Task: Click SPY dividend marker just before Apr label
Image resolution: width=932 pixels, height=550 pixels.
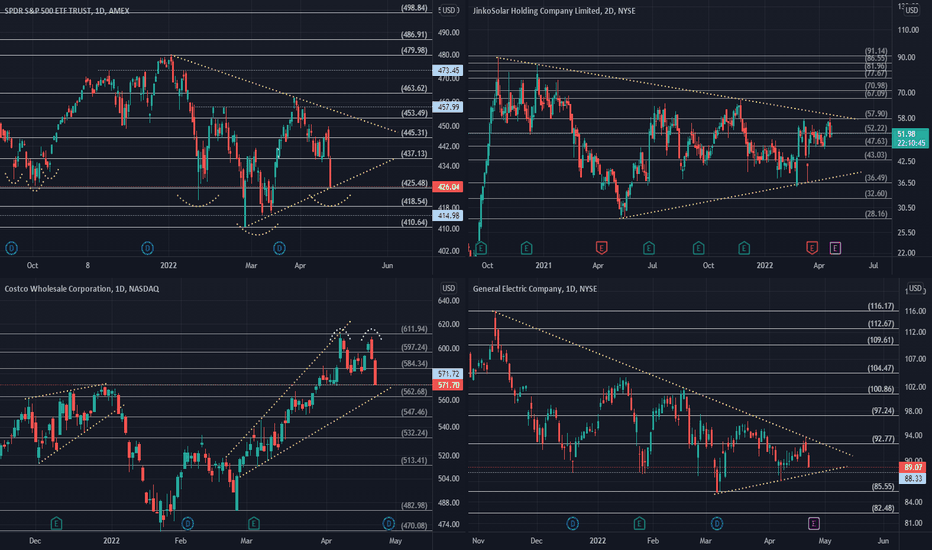Action: coord(279,248)
